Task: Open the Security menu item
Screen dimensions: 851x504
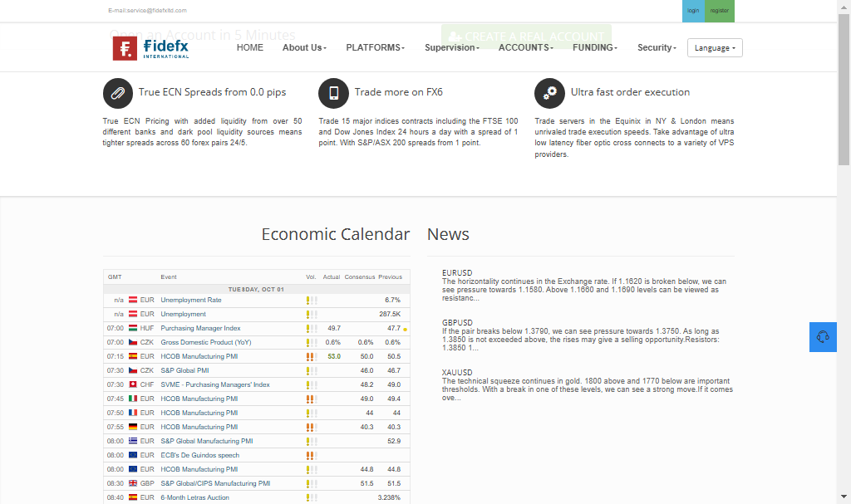Action: pyautogui.click(x=657, y=48)
